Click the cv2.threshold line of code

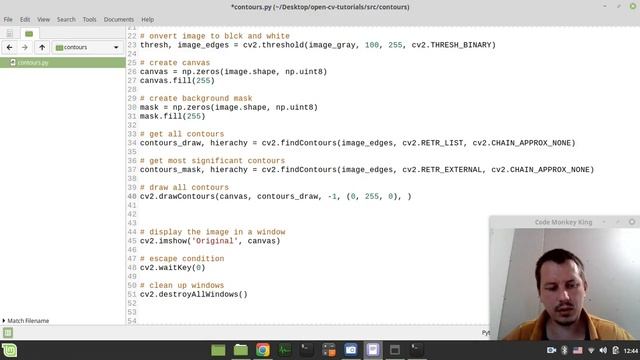pyautogui.click(x=318, y=45)
